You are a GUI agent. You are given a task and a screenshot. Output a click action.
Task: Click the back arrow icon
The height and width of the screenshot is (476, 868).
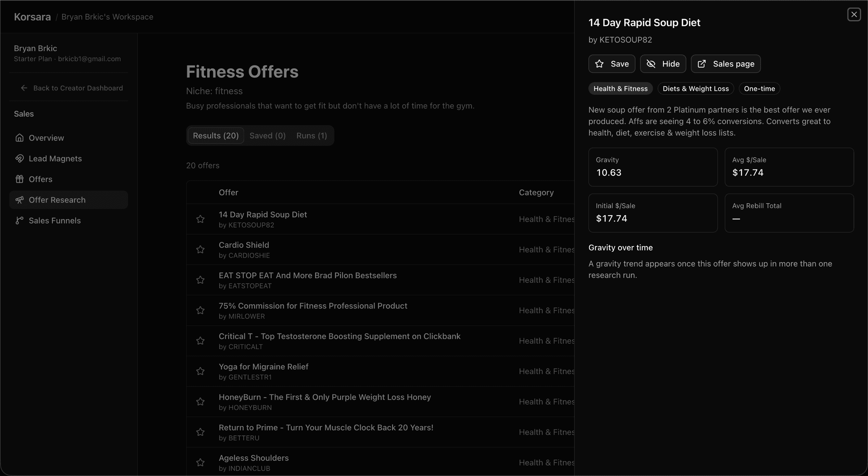click(24, 88)
